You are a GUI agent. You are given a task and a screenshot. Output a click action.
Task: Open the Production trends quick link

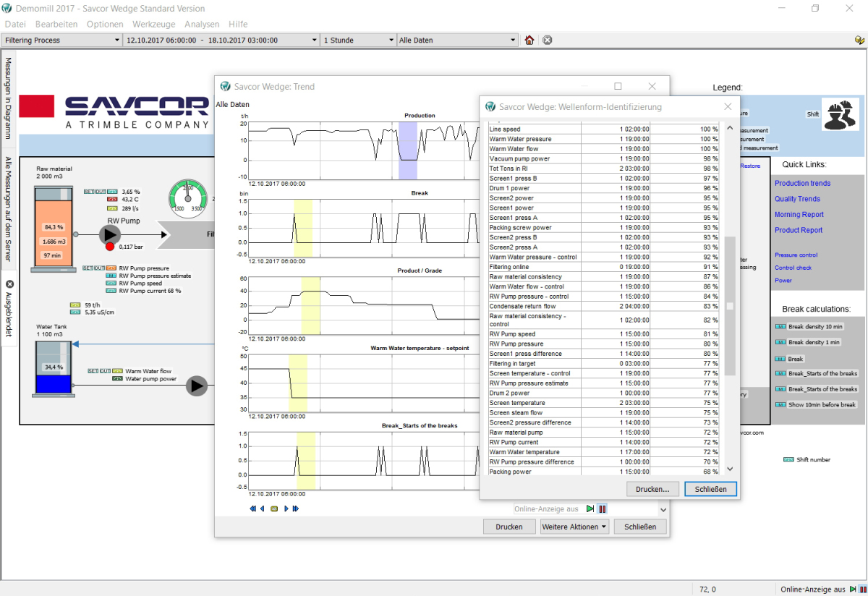[802, 183]
